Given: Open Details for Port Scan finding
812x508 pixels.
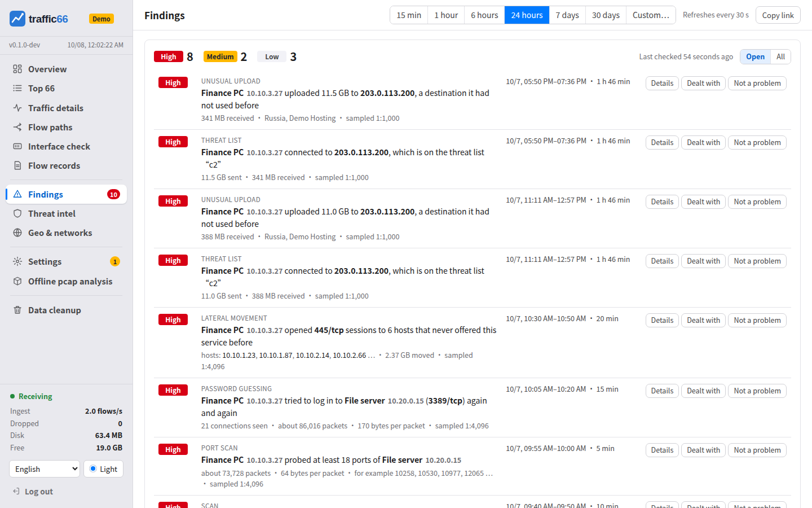Looking at the screenshot, I should [662, 450].
